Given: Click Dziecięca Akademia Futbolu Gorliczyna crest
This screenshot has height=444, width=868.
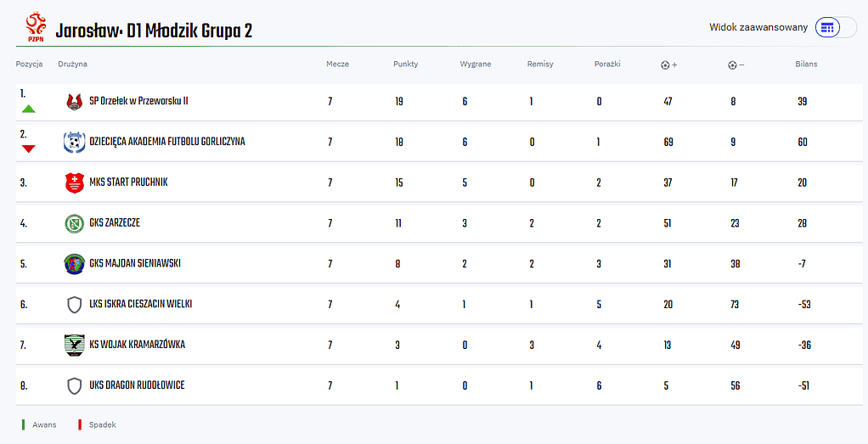Looking at the screenshot, I should (x=75, y=142).
